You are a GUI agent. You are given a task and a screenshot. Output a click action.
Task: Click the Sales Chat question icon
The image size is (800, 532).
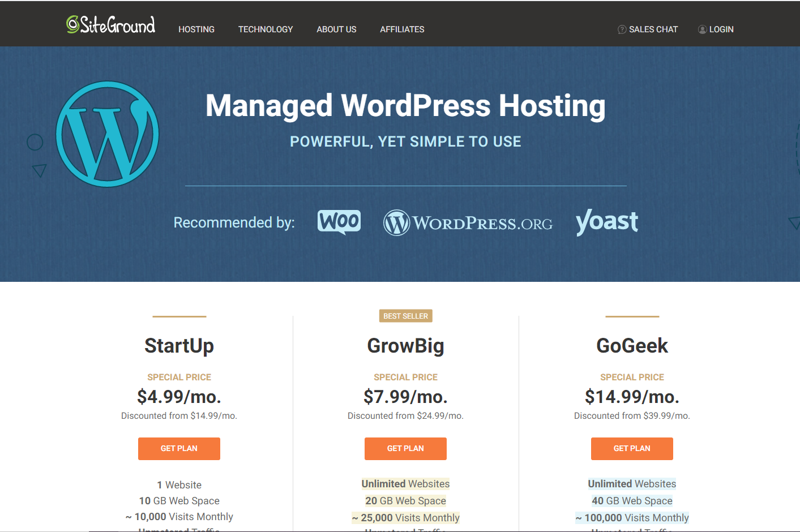(x=622, y=29)
